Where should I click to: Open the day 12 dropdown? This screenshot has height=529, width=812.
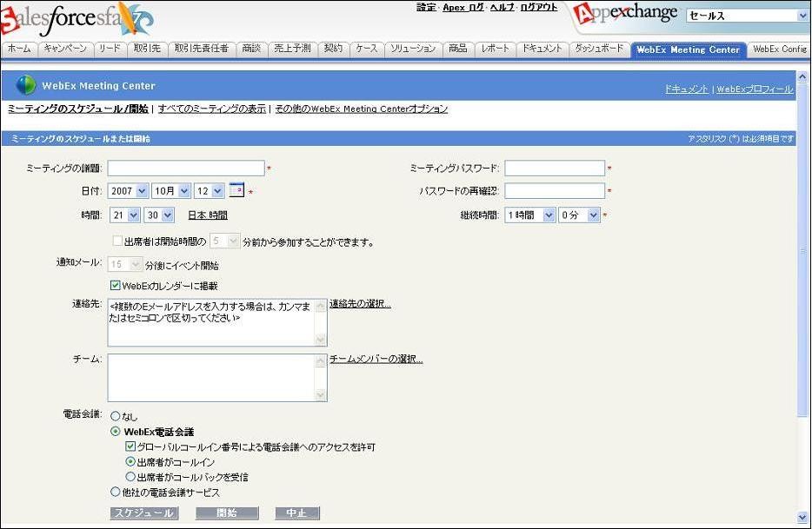210,190
